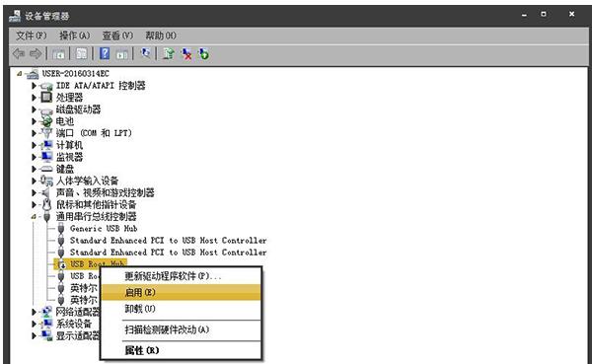
Task: Choose 更新驱动程序软件(P)... in the context menu
Action: (x=182, y=276)
